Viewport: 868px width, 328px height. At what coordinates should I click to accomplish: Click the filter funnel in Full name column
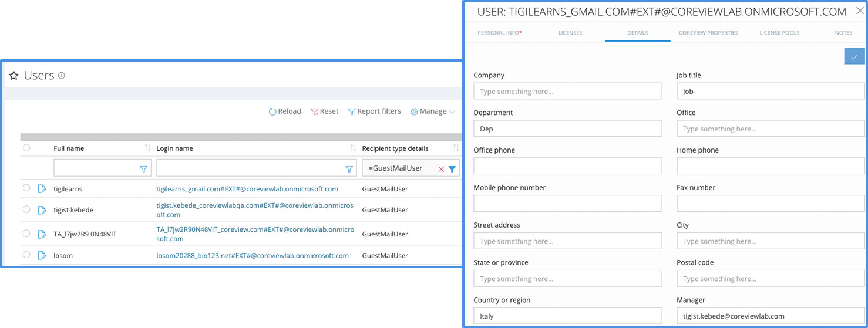[x=143, y=168]
